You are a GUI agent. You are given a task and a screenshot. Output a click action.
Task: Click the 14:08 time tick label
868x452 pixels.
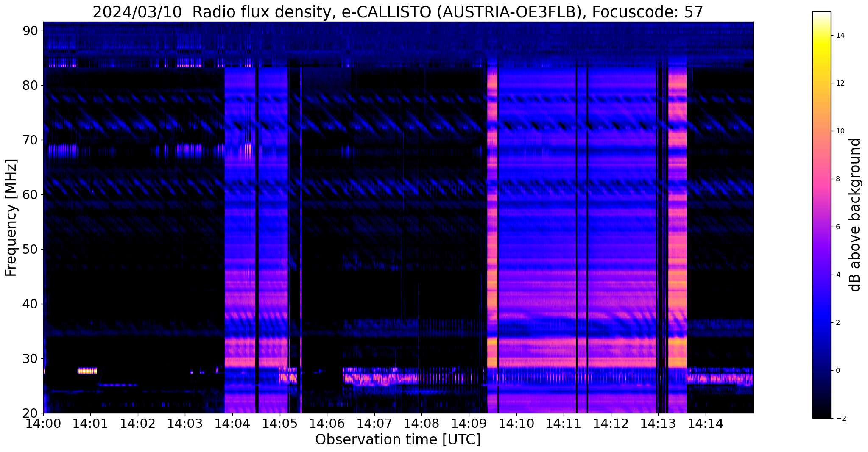pyautogui.click(x=421, y=424)
